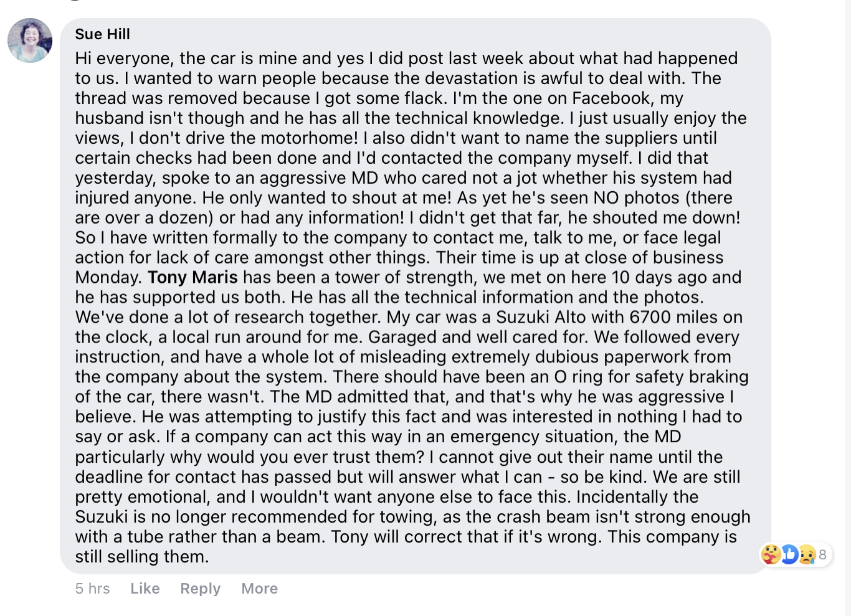This screenshot has height=616, width=851.
Task: Click the vertical scrollbar on right edge
Action: pyautogui.click(x=848, y=308)
